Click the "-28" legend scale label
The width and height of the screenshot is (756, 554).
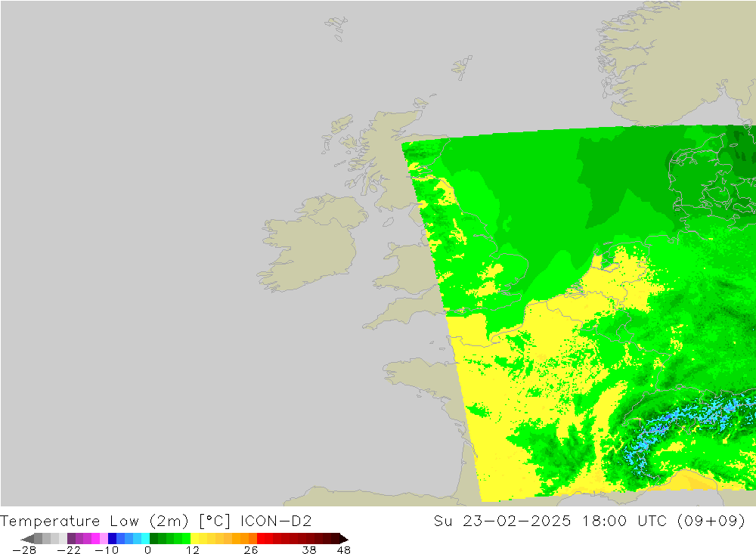(24, 550)
